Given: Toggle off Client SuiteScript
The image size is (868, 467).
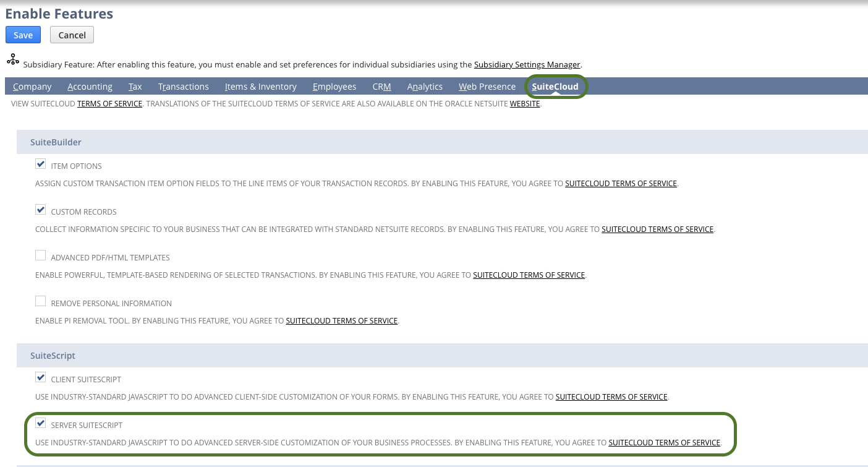Looking at the screenshot, I should click(x=40, y=377).
